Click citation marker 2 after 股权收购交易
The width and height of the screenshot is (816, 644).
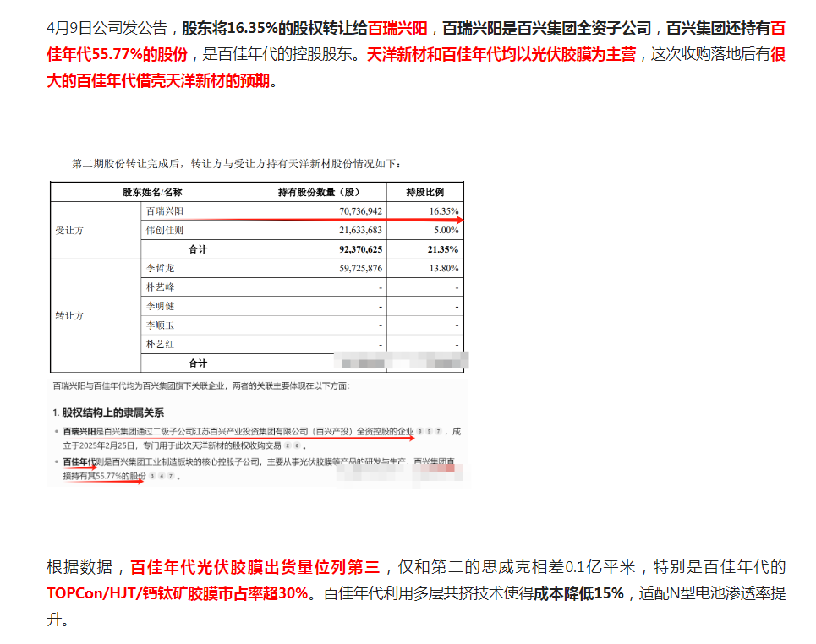[288, 445]
